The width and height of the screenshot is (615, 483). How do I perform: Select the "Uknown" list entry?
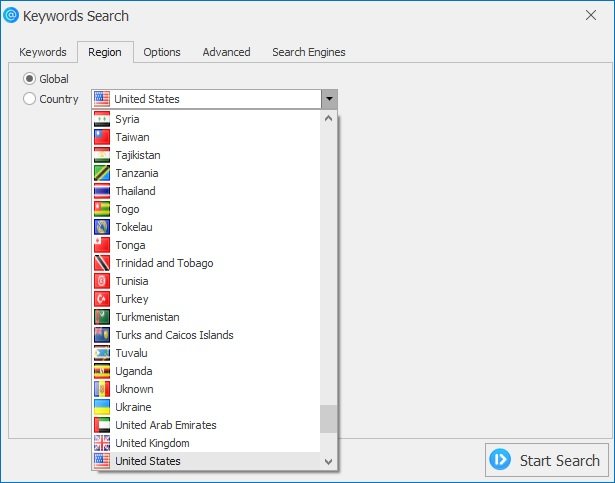point(207,389)
